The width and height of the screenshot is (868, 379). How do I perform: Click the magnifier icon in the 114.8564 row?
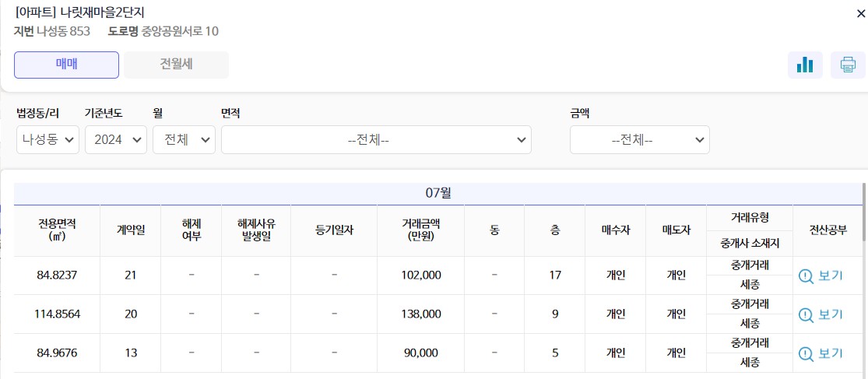806,315
